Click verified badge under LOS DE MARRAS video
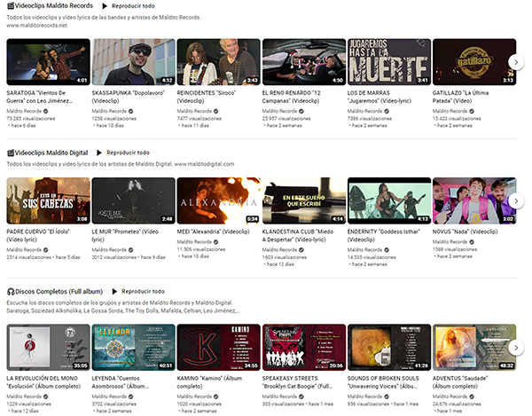The image size is (532, 416). 386,111
